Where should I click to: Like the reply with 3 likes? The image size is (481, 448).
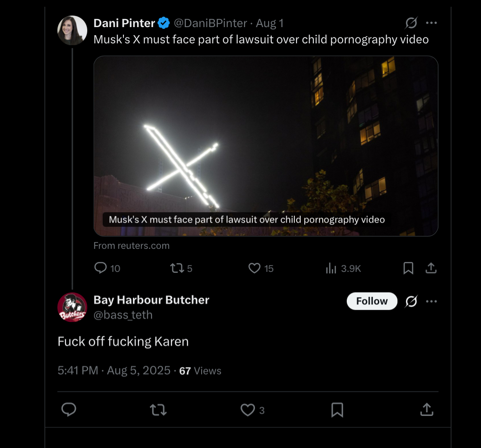click(252, 410)
